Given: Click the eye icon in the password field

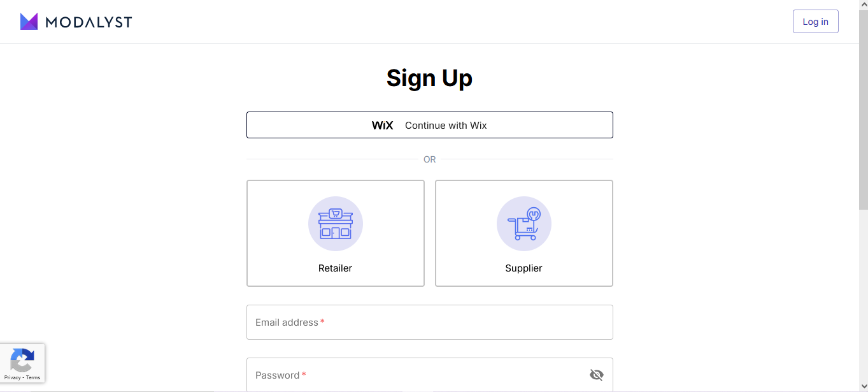Looking at the screenshot, I should tap(596, 375).
